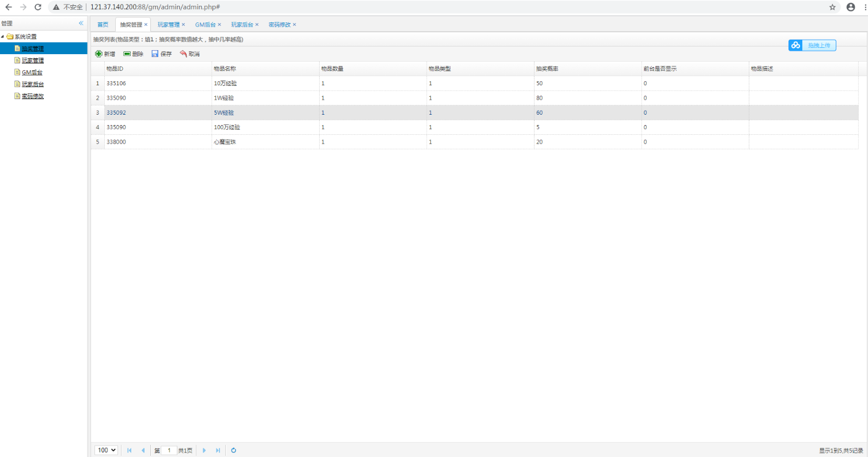The height and width of the screenshot is (457, 868).
Task: Collapse the 系统设置 tree node
Action: point(3,36)
